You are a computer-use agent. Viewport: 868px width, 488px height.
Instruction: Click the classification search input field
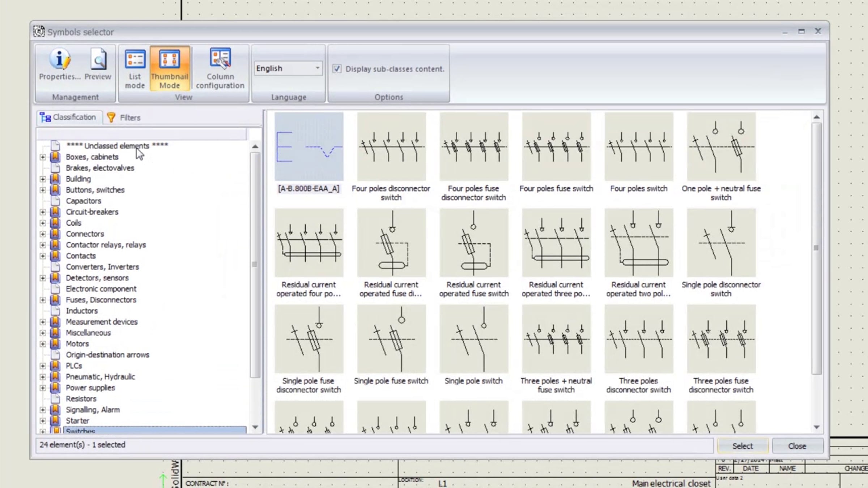(142, 134)
